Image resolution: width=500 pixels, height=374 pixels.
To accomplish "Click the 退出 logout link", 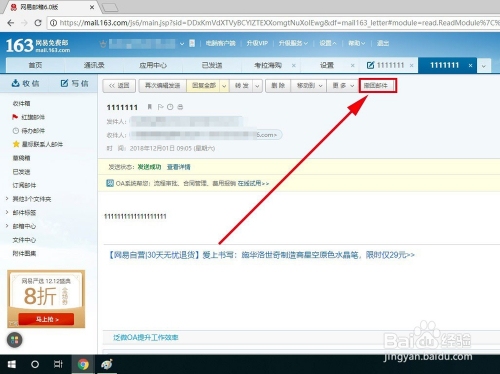I will tap(383, 43).
